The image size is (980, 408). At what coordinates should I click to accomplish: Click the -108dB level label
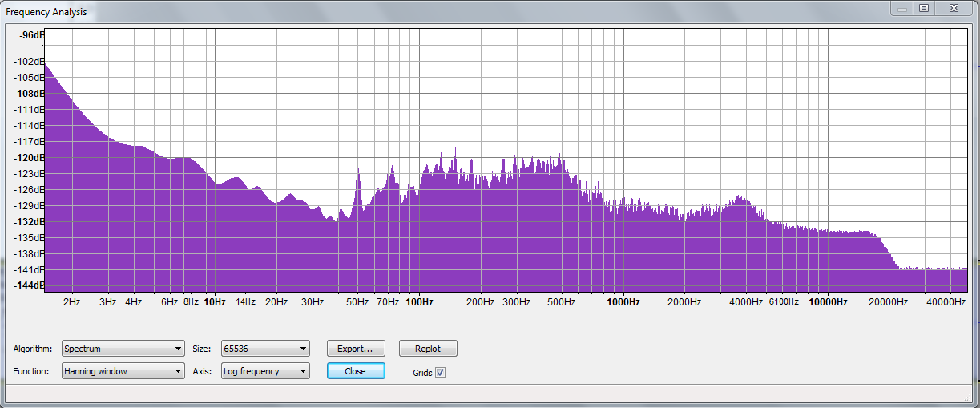pos(30,94)
